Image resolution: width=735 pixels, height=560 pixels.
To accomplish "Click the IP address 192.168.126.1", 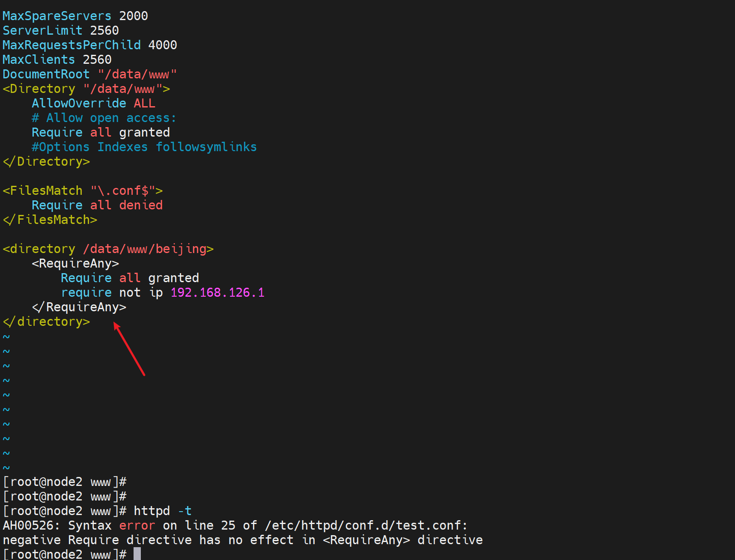I will 217,292.
